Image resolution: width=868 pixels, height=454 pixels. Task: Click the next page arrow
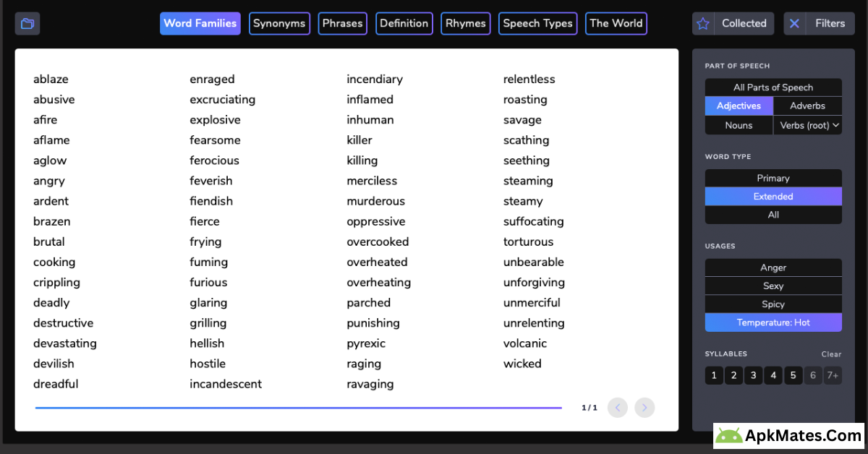(644, 407)
